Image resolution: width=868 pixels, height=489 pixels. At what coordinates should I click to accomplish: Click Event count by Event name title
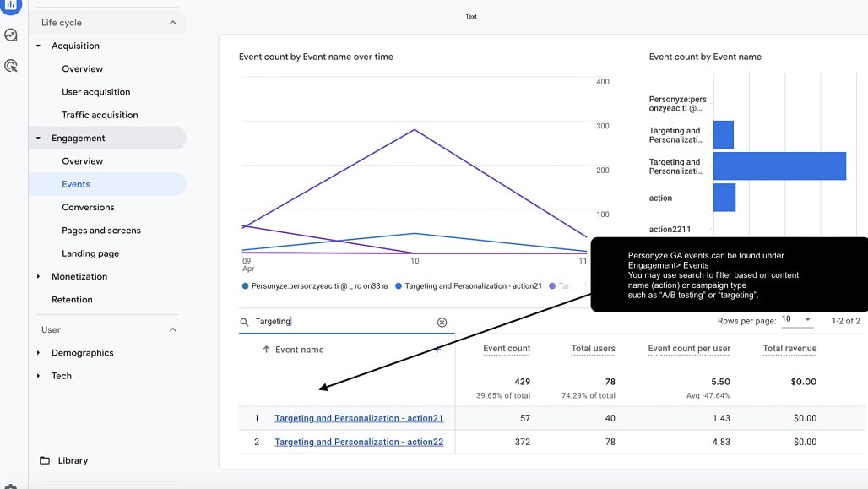(x=705, y=57)
